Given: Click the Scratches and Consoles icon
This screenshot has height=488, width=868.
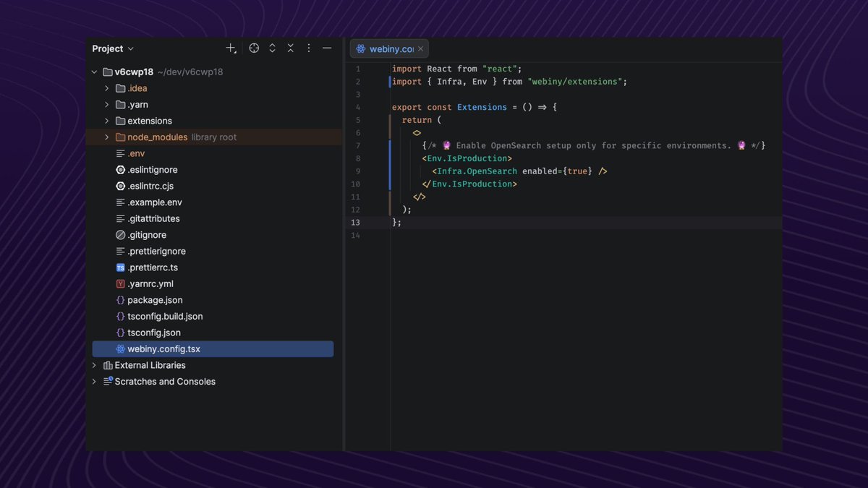Looking at the screenshot, I should tap(108, 382).
